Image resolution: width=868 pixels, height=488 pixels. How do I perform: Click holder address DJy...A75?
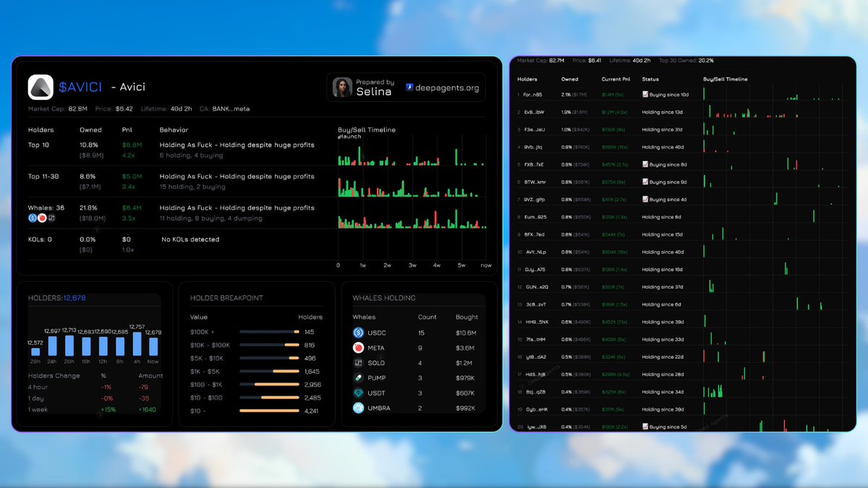point(534,270)
